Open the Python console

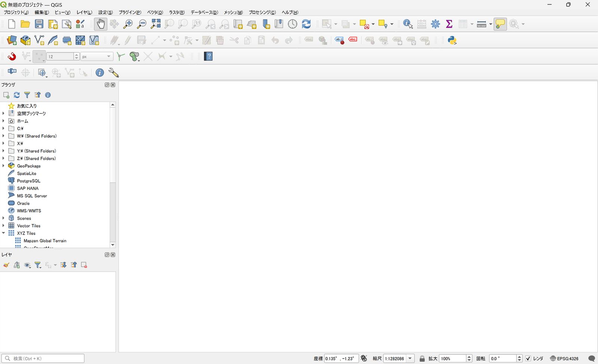click(452, 40)
